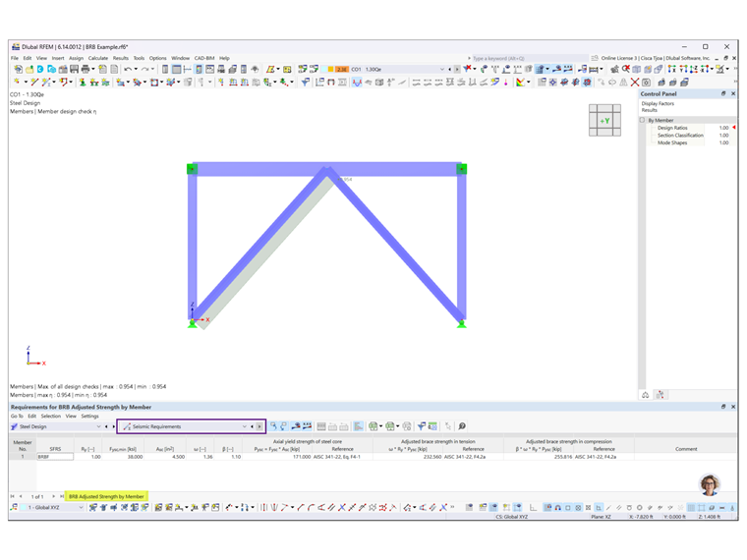The width and height of the screenshot is (747, 560).
Task: Click the nodal support green icon
Action: (83, 83)
